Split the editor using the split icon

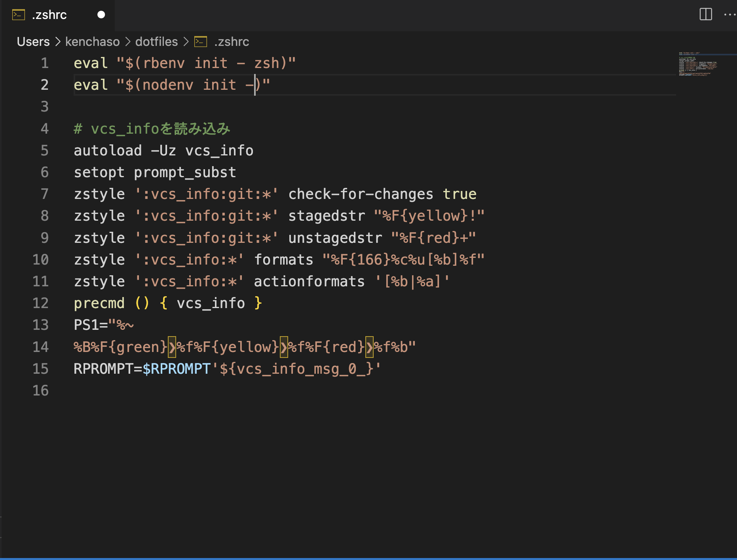point(706,14)
